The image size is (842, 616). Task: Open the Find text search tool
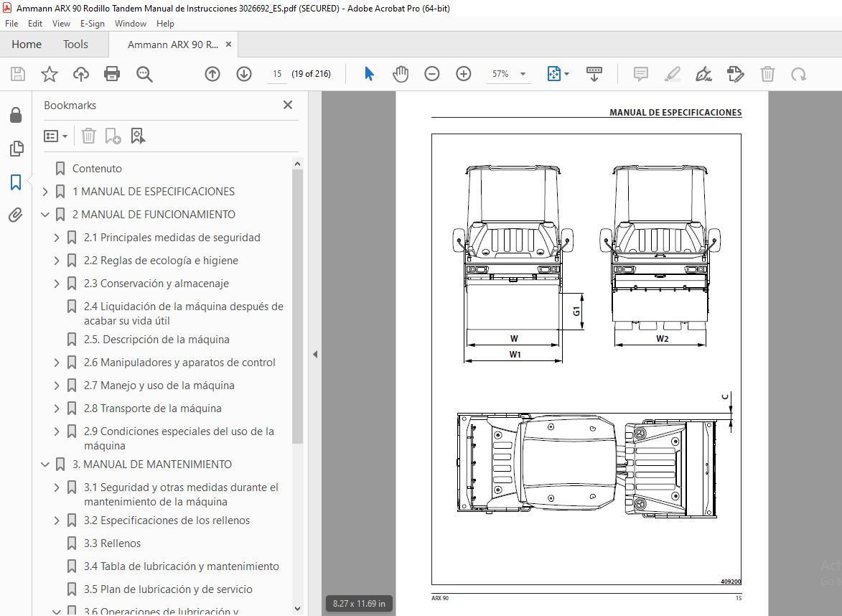click(144, 74)
